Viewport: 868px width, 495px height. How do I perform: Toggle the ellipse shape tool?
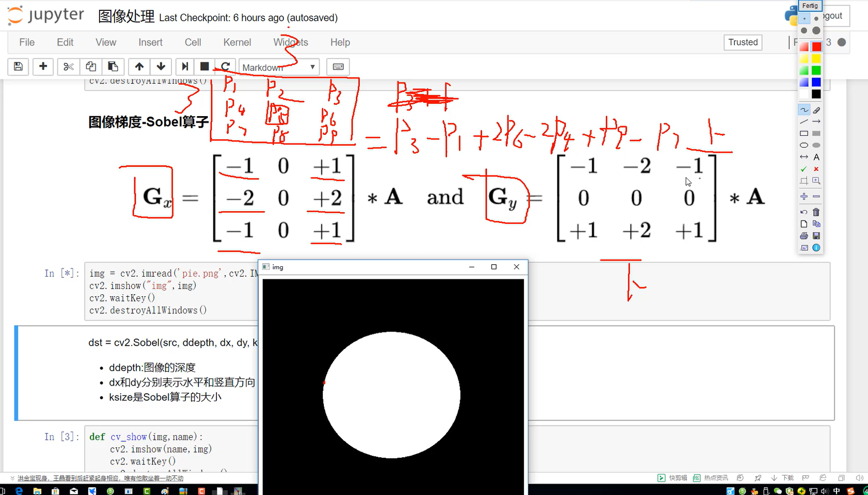804,145
